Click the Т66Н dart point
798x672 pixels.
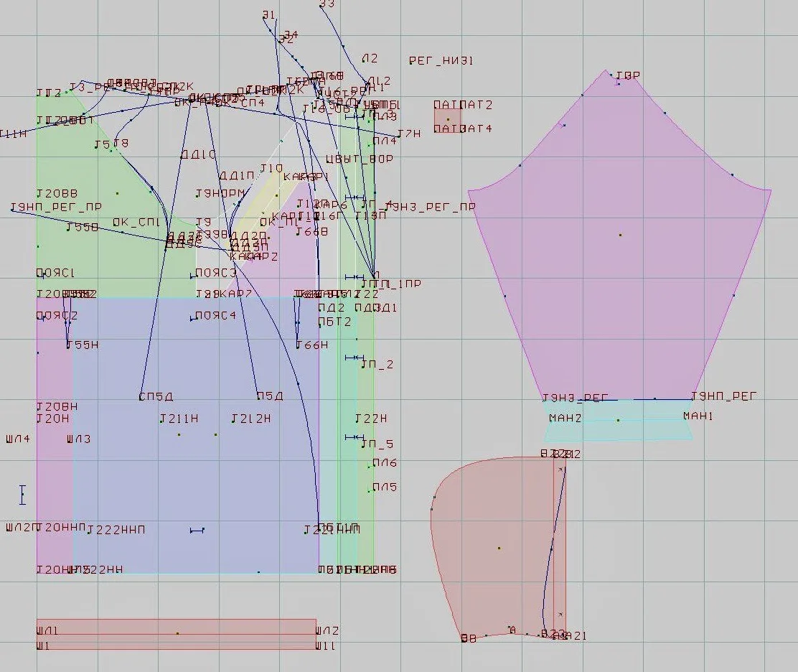pyautogui.click(x=312, y=345)
